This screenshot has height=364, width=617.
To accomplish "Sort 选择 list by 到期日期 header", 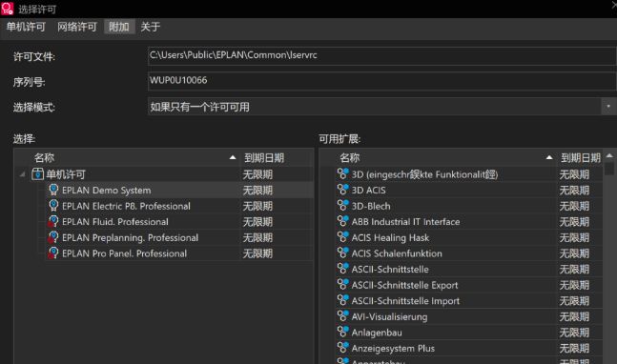I will [x=277, y=157].
